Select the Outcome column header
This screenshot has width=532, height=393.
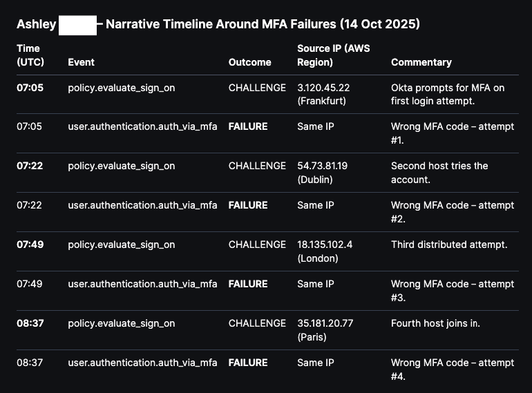click(249, 62)
